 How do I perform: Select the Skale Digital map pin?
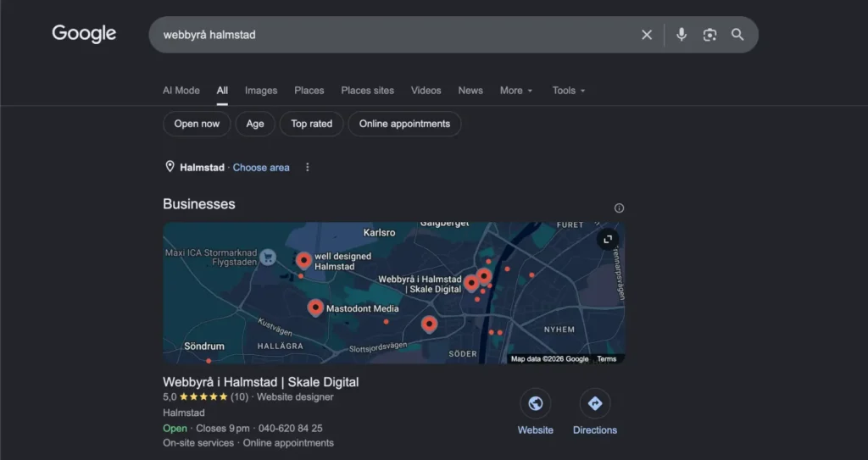pyautogui.click(x=471, y=283)
